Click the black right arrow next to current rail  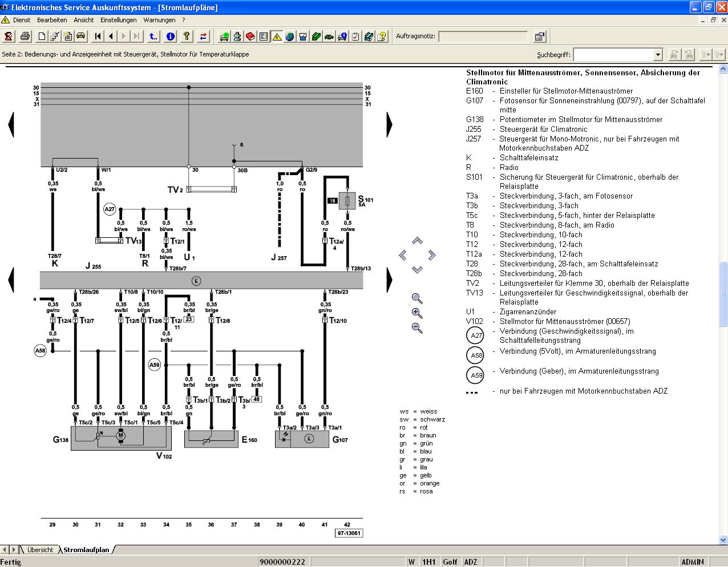click(390, 124)
